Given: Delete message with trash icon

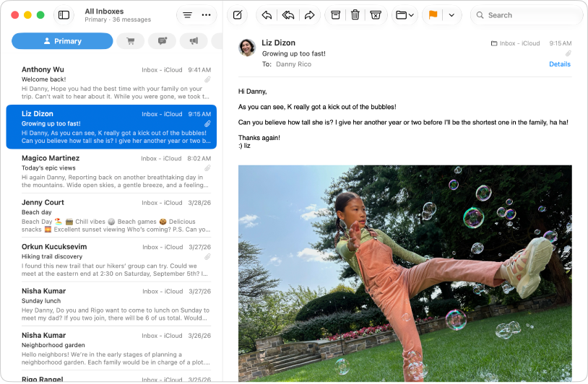Looking at the screenshot, I should click(355, 15).
